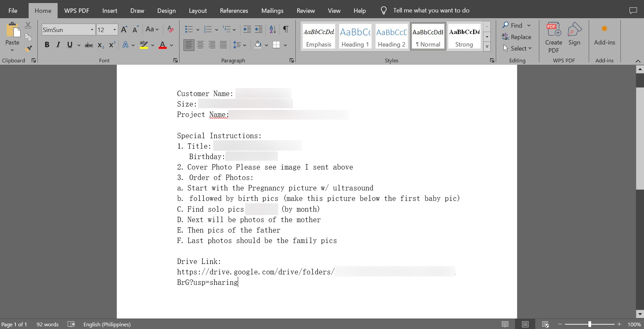Open Paste options dropdown arrow

(x=12, y=50)
